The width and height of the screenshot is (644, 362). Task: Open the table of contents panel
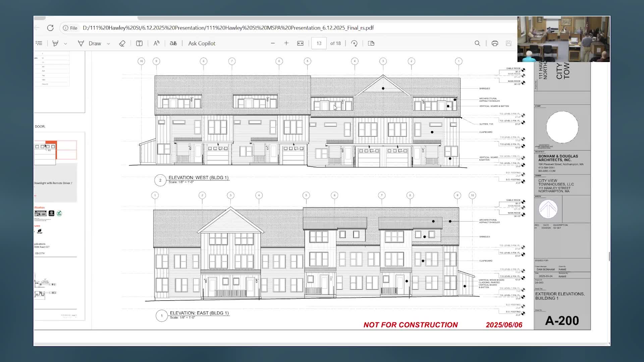click(x=39, y=43)
